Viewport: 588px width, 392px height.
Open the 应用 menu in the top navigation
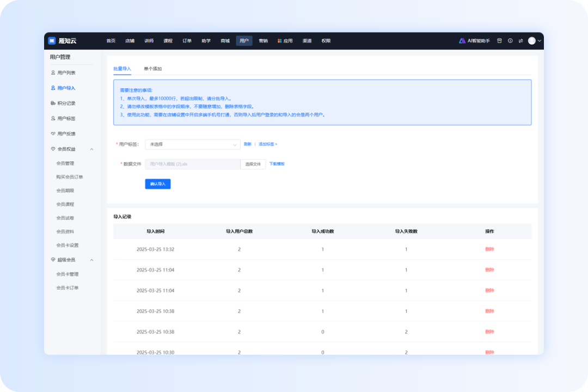[x=285, y=41]
